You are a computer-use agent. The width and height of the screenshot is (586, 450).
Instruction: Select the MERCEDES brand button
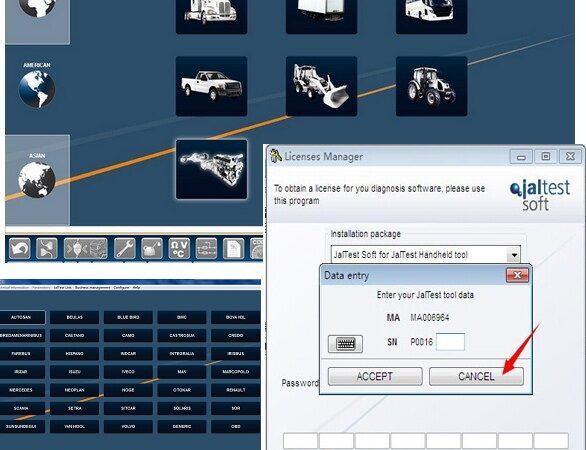coord(21,390)
